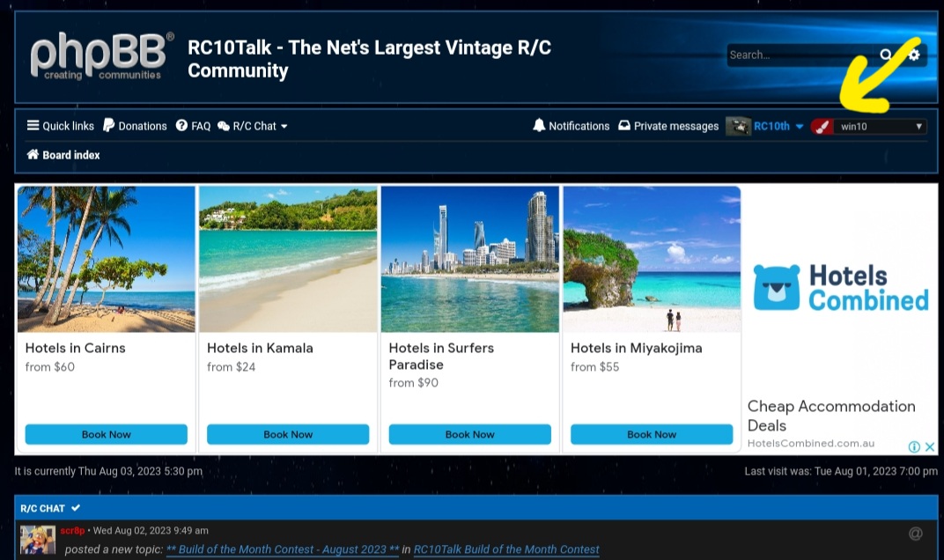Click the paint brush style swatch
This screenshot has height=560, width=944.
(822, 127)
